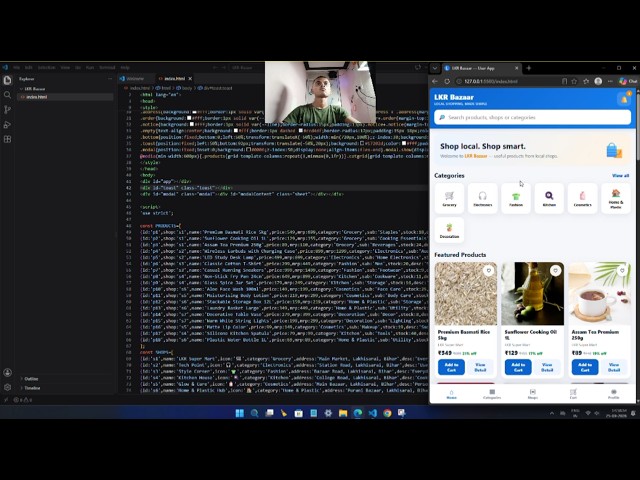
Task: Switch to VS Code from the taskbar
Action: [372, 413]
